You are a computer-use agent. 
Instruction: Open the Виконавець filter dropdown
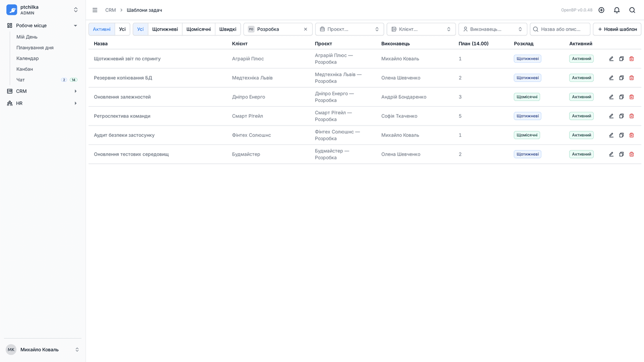(493, 29)
